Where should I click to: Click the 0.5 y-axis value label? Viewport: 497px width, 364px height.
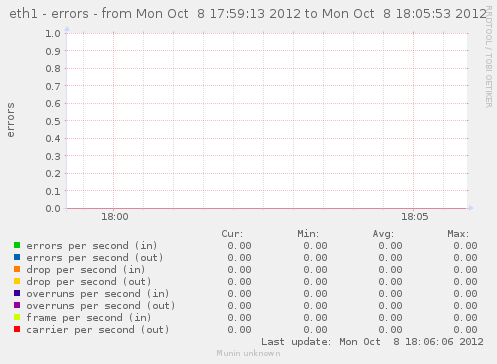click(x=53, y=121)
